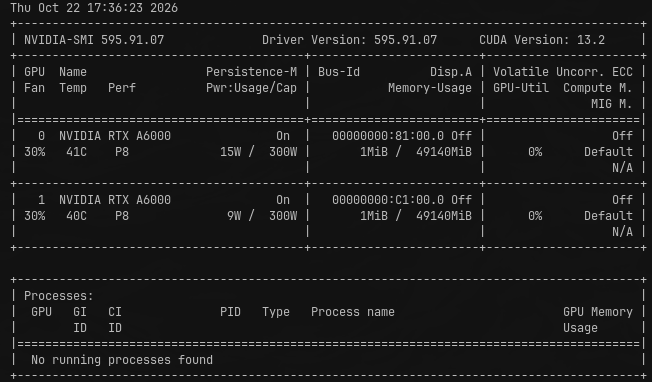Click the 'PID' column header
The width and height of the screenshot is (652, 382).
pos(230,312)
